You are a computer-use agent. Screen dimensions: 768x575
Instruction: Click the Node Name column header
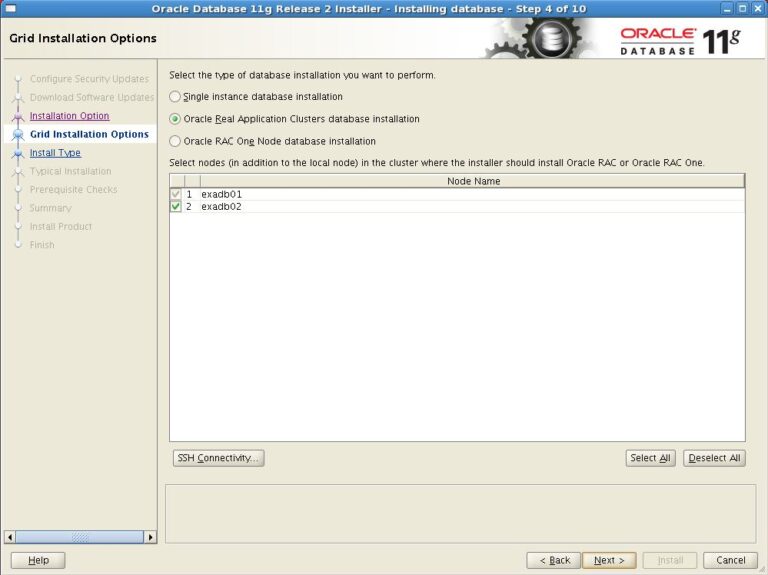(473, 181)
